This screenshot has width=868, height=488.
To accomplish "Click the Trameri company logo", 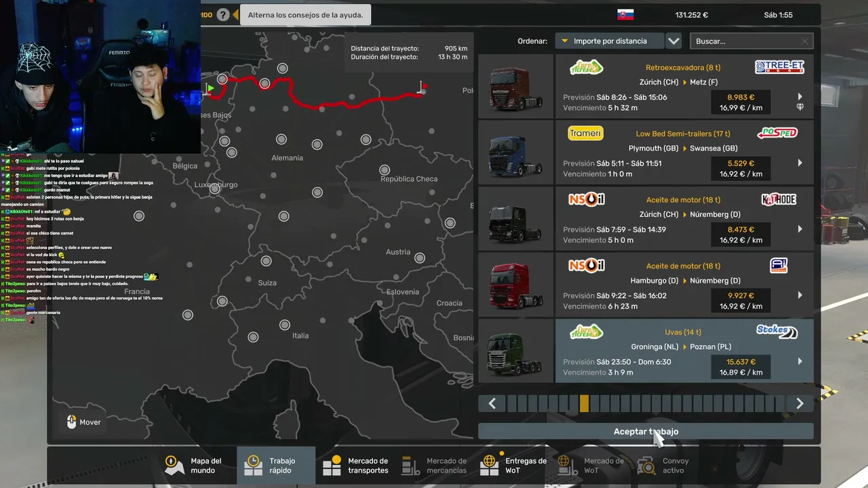I will pos(585,134).
